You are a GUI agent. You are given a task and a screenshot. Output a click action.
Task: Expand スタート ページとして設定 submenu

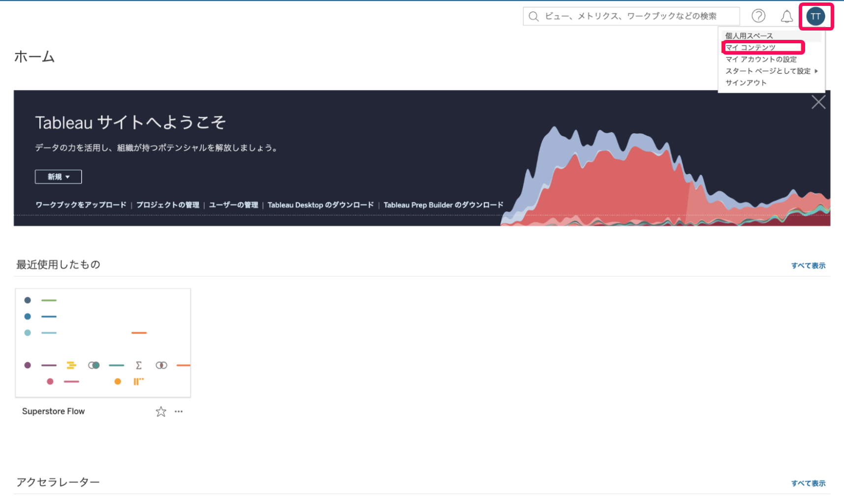(x=771, y=71)
